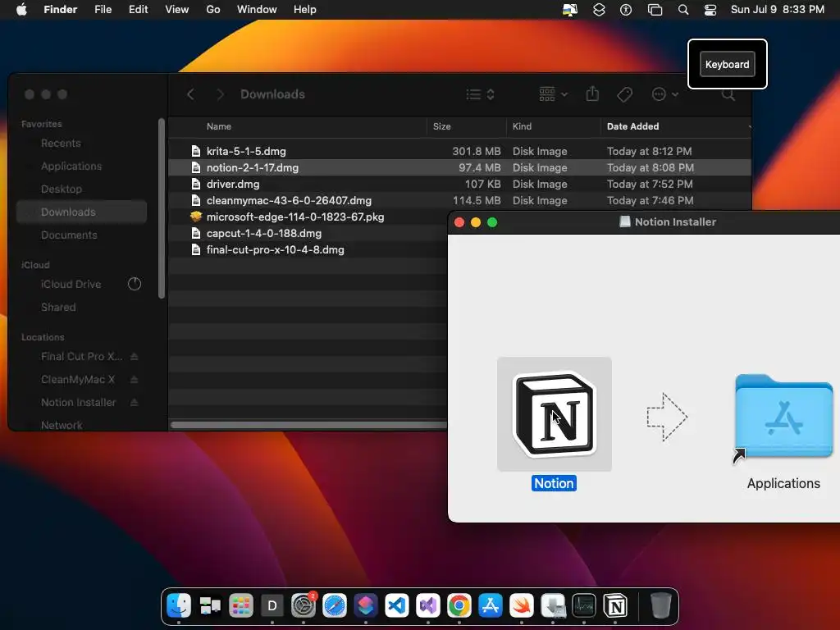Open the Help menu
The image size is (840, 630).
point(305,10)
